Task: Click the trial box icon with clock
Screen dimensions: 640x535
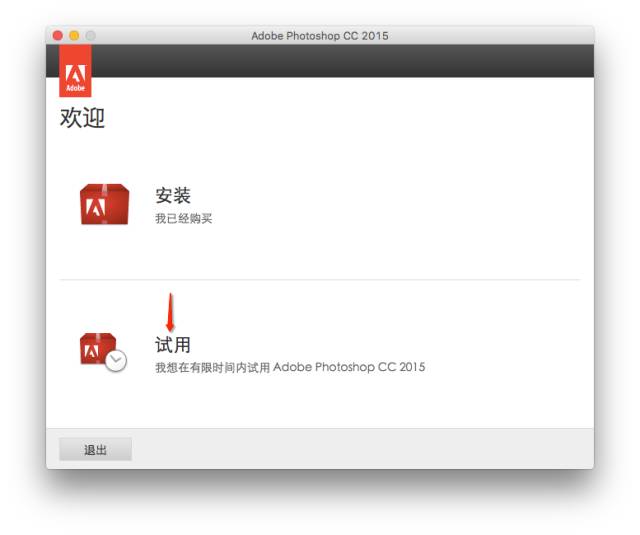Action: point(103,352)
